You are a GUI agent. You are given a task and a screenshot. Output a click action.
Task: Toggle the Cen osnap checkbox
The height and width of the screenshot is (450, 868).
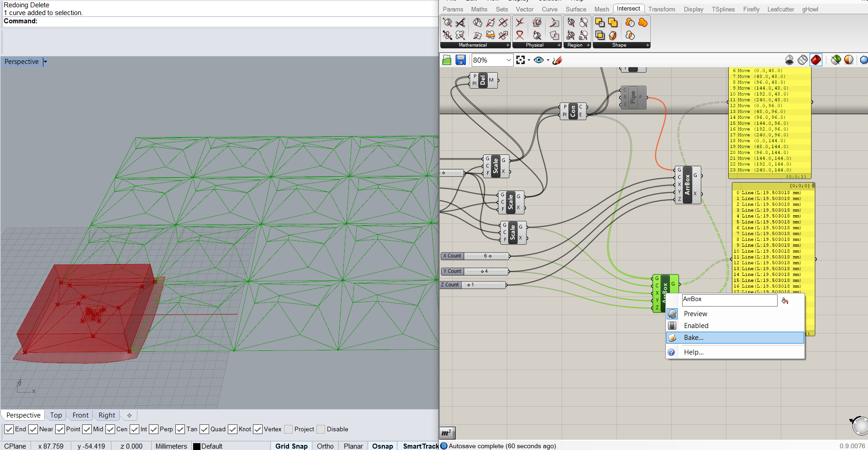(x=110, y=429)
